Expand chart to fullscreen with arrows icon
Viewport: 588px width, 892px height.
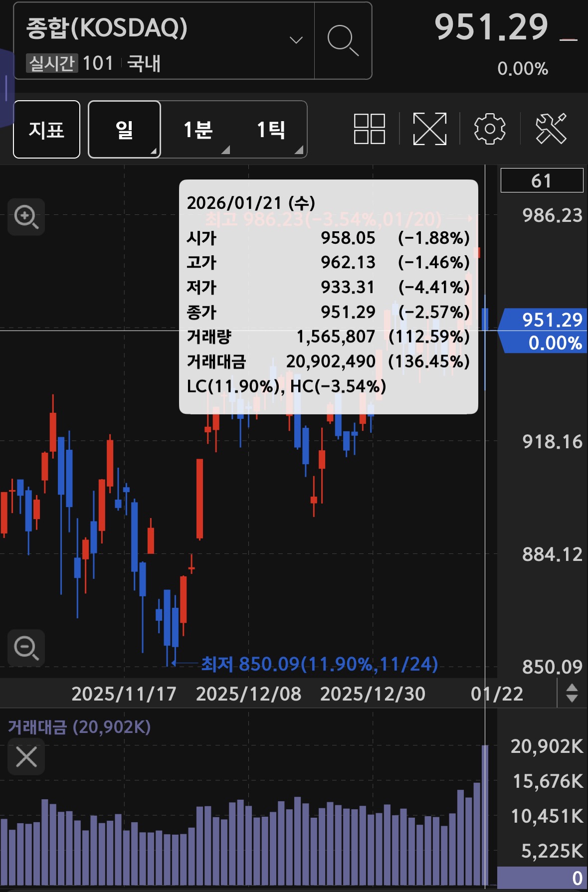[429, 129]
